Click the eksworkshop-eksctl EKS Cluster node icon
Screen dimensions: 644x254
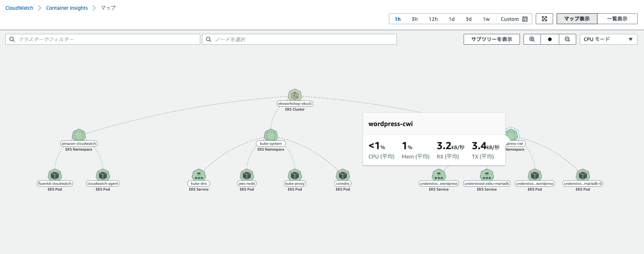(295, 95)
